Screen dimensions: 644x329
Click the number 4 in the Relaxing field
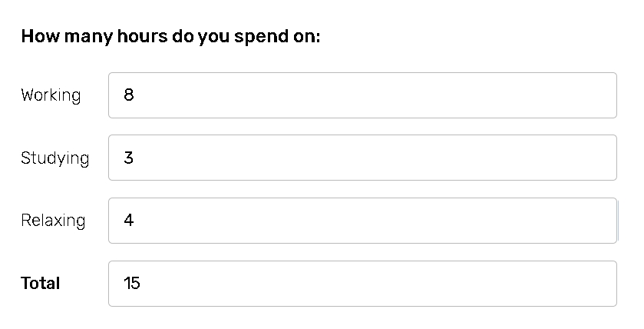pos(129,221)
